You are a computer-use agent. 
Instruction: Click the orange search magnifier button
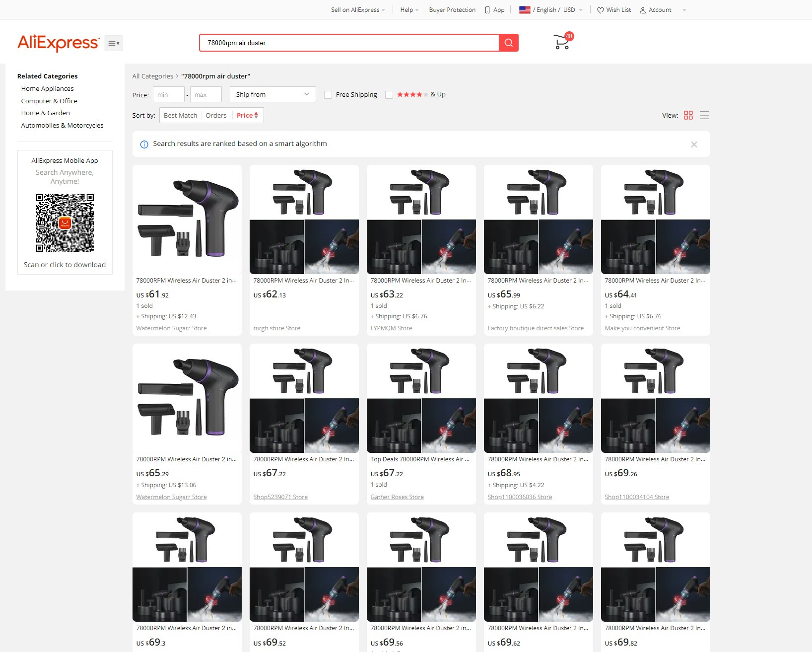click(508, 43)
